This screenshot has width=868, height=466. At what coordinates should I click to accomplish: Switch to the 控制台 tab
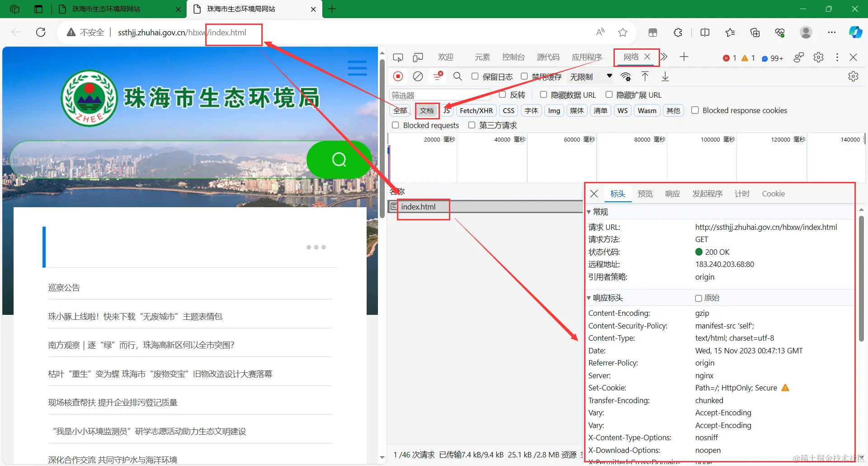[514, 57]
